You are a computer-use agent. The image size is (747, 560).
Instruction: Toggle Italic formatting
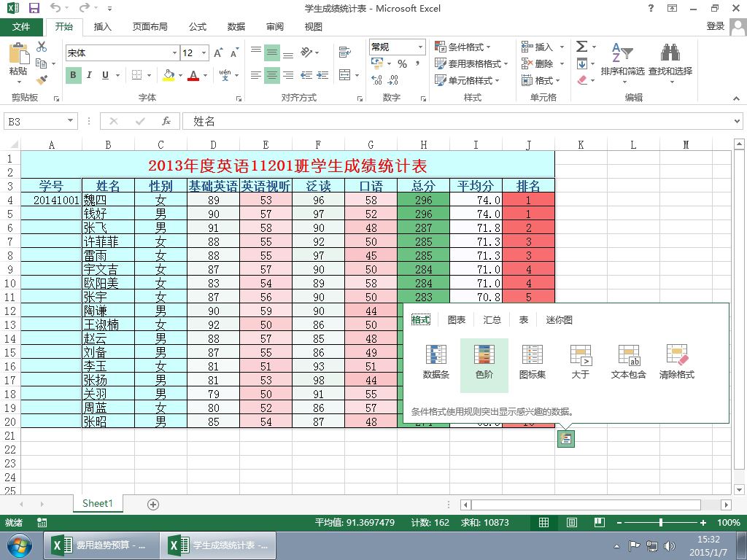click(89, 75)
